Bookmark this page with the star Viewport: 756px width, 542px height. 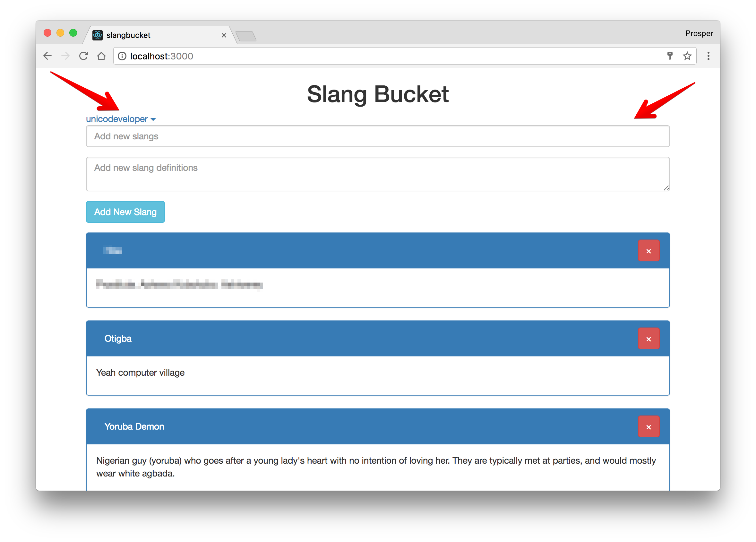pyautogui.click(x=687, y=56)
